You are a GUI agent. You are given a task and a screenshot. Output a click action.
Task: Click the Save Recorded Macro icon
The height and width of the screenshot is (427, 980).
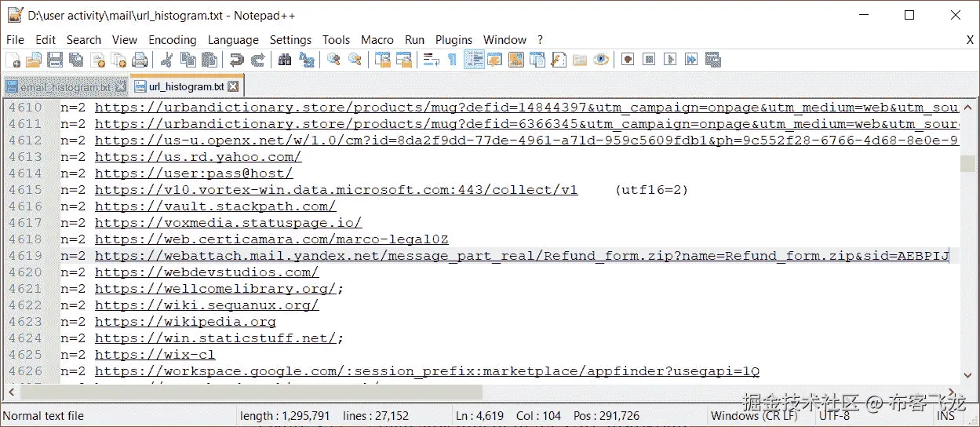point(712,60)
